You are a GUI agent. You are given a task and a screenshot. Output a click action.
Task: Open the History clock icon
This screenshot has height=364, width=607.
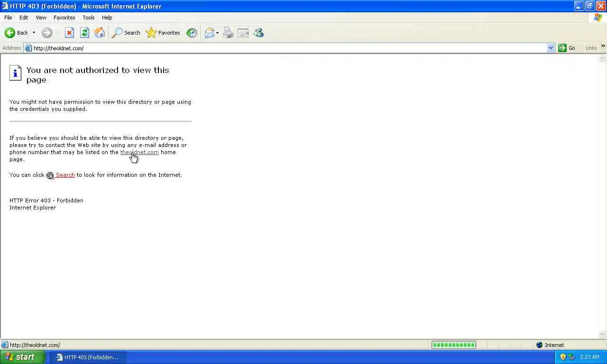pyautogui.click(x=192, y=33)
